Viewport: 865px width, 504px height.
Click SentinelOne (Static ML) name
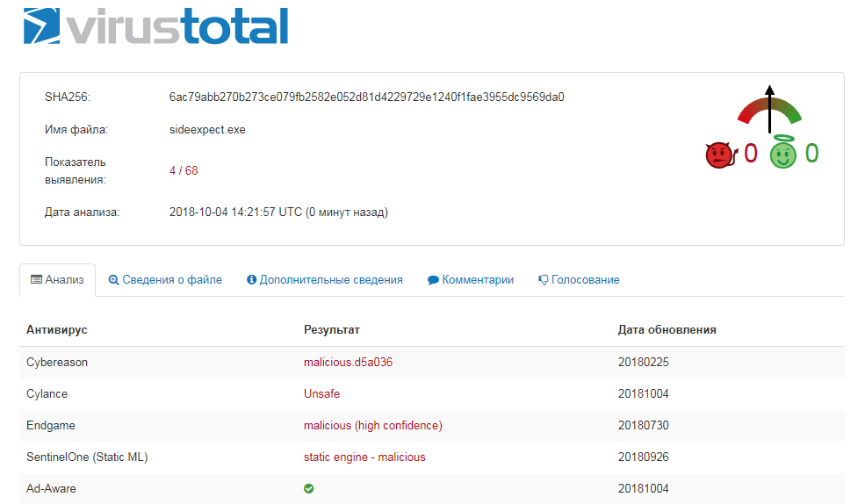pos(87,457)
